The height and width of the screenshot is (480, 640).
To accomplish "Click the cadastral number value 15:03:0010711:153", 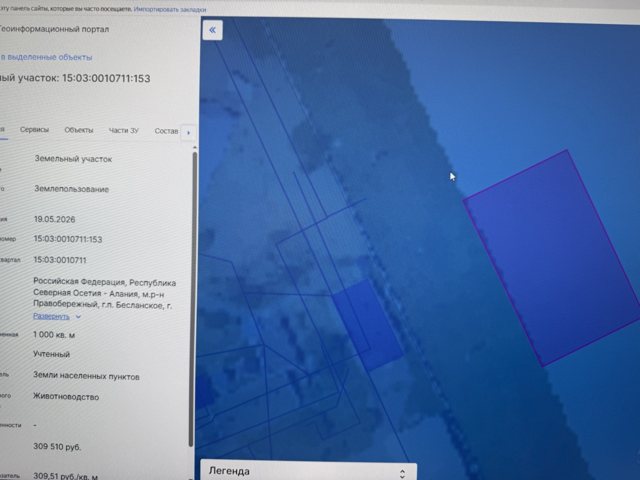I will point(68,239).
